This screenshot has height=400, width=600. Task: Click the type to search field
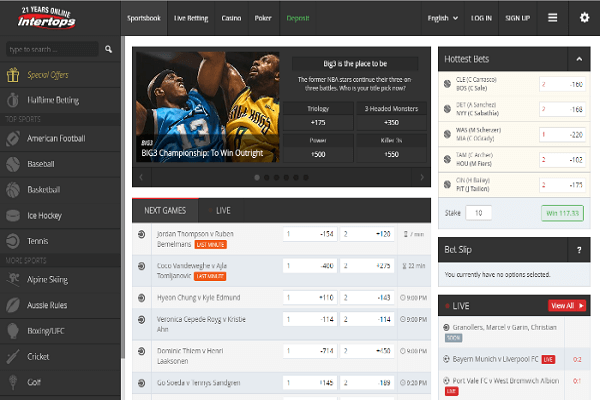52,49
